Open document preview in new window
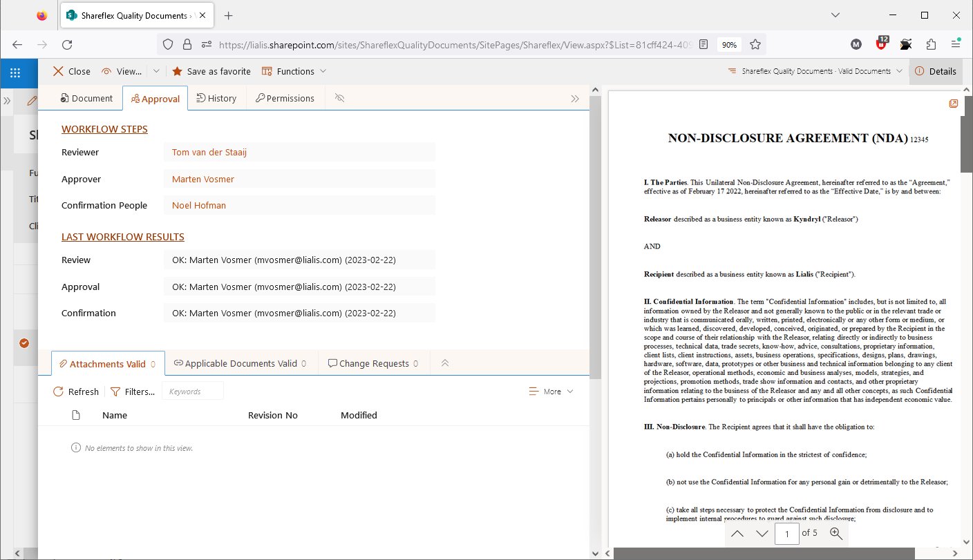Image resolution: width=973 pixels, height=560 pixels. tap(953, 104)
